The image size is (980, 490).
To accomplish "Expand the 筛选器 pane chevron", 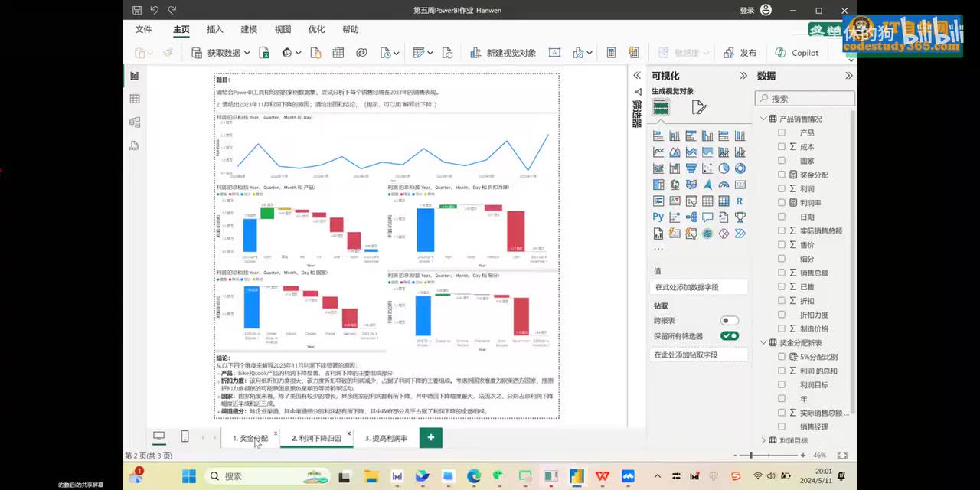I will pos(636,76).
